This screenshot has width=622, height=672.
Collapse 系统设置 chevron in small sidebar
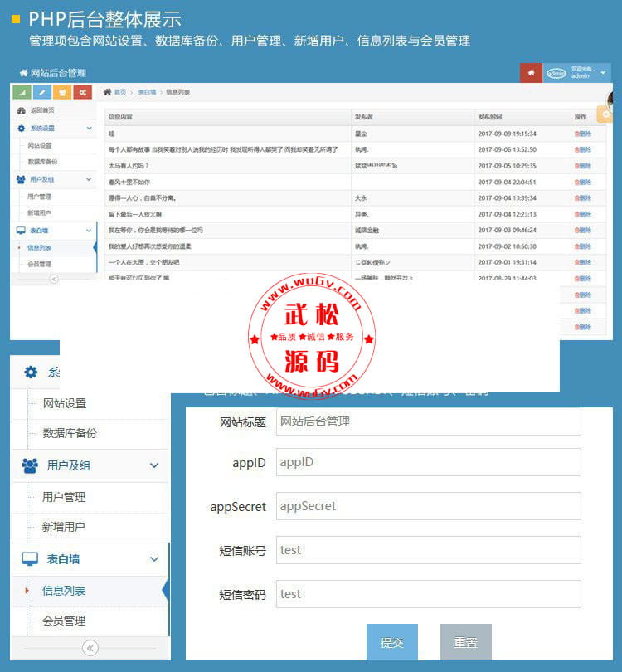(89, 128)
